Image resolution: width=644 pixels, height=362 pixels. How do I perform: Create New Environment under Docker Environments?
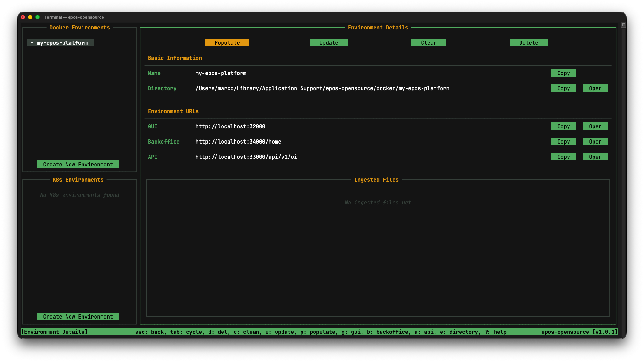coord(78,164)
